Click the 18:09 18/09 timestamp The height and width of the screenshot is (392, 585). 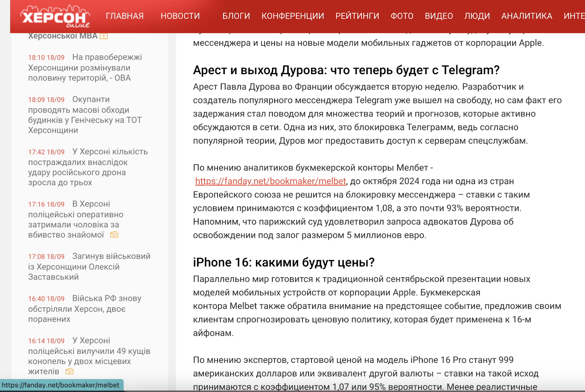(x=46, y=100)
